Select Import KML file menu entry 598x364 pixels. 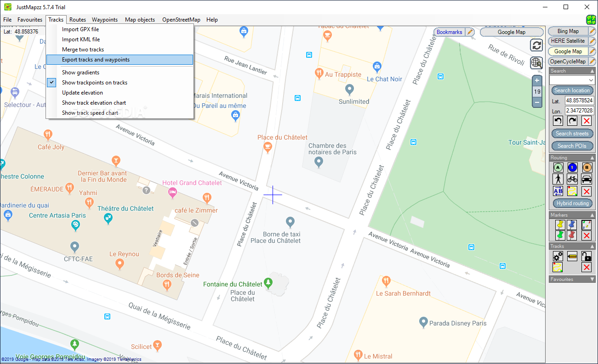tap(81, 39)
